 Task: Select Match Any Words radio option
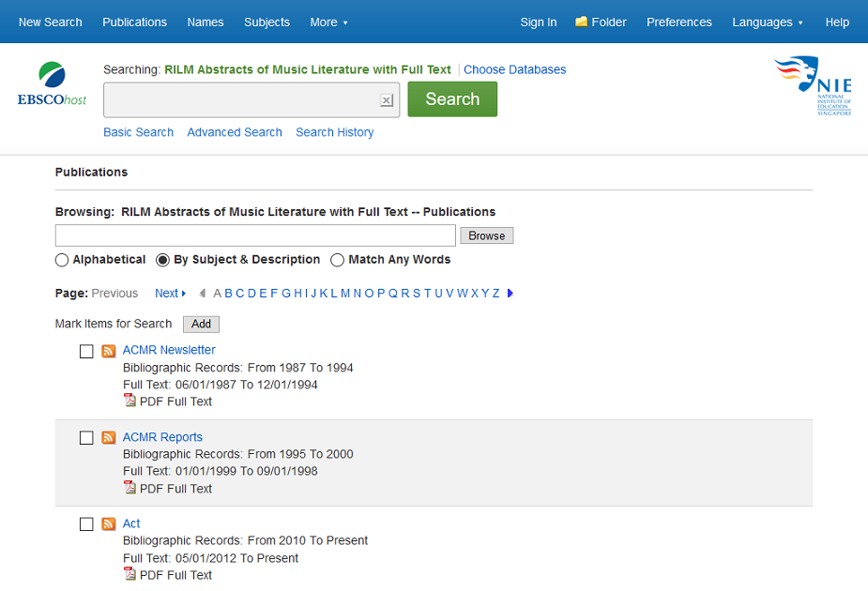point(337,260)
